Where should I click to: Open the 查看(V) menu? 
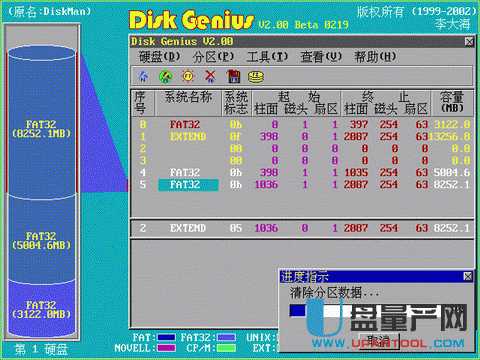(x=321, y=57)
